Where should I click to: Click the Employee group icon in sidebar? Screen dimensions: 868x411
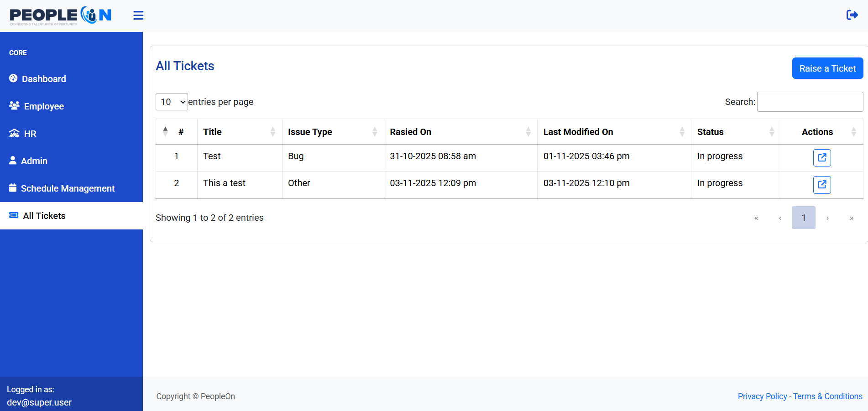[14, 106]
